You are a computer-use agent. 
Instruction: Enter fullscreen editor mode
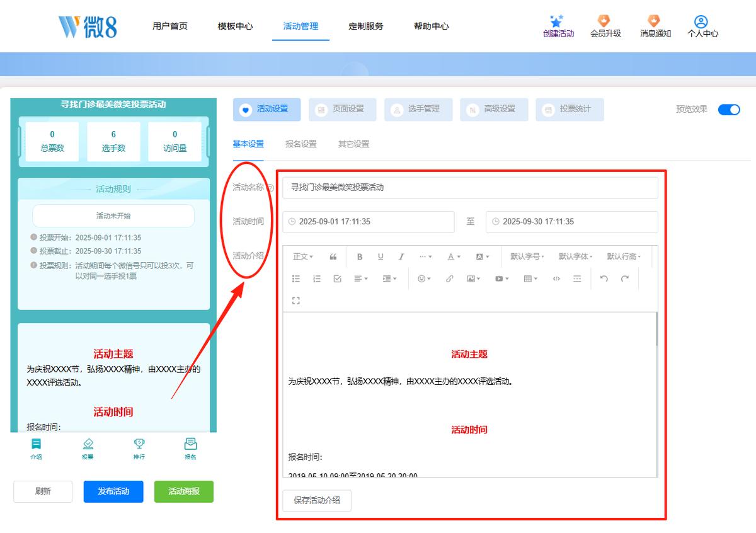296,301
